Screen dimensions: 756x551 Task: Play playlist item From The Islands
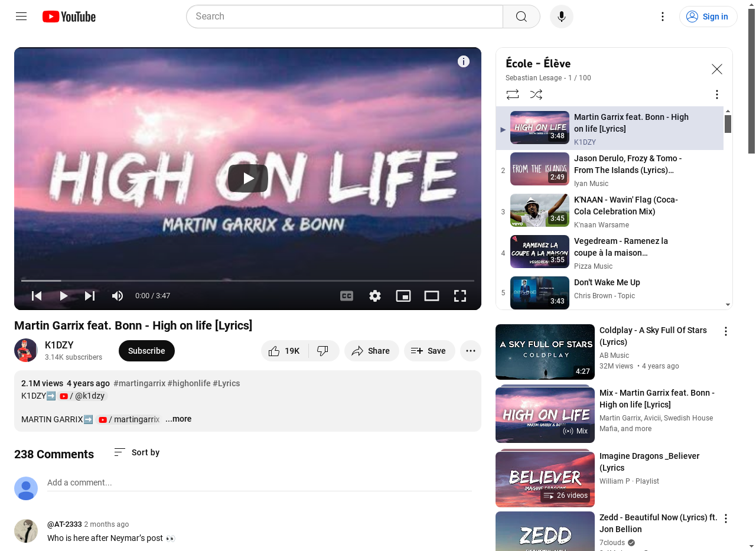click(610, 170)
